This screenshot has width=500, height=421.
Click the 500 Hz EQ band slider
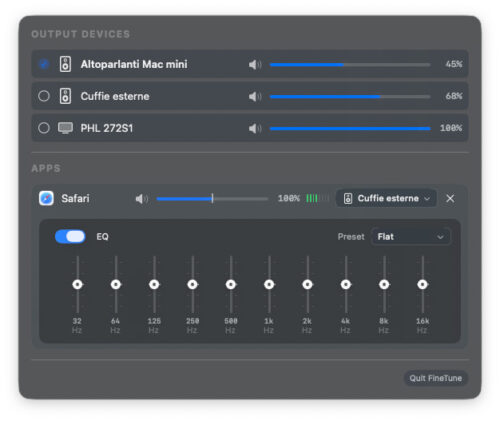[x=231, y=284]
